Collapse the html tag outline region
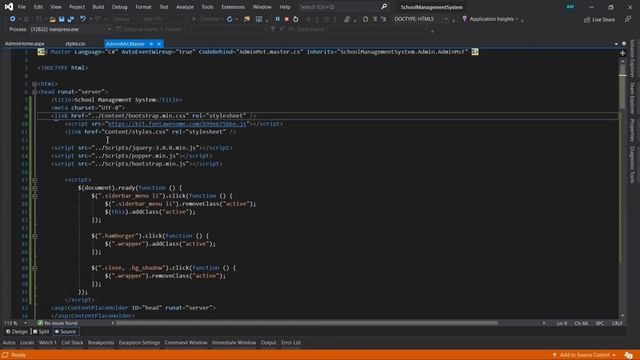This screenshot has height=360, width=640. (35, 84)
